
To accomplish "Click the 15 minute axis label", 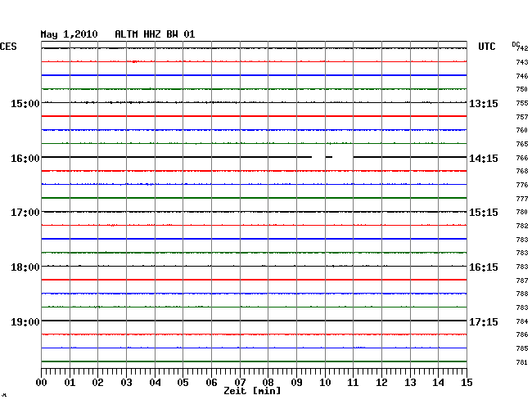I will point(467,383).
